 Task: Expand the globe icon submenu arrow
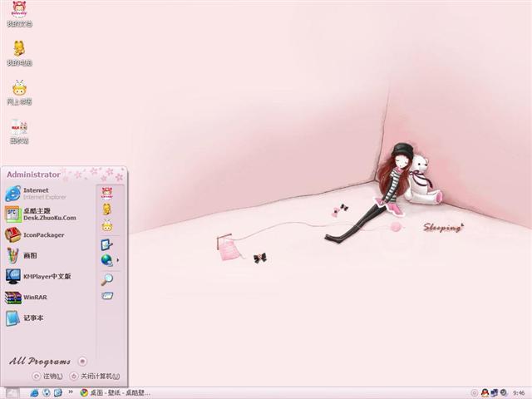[x=117, y=260]
